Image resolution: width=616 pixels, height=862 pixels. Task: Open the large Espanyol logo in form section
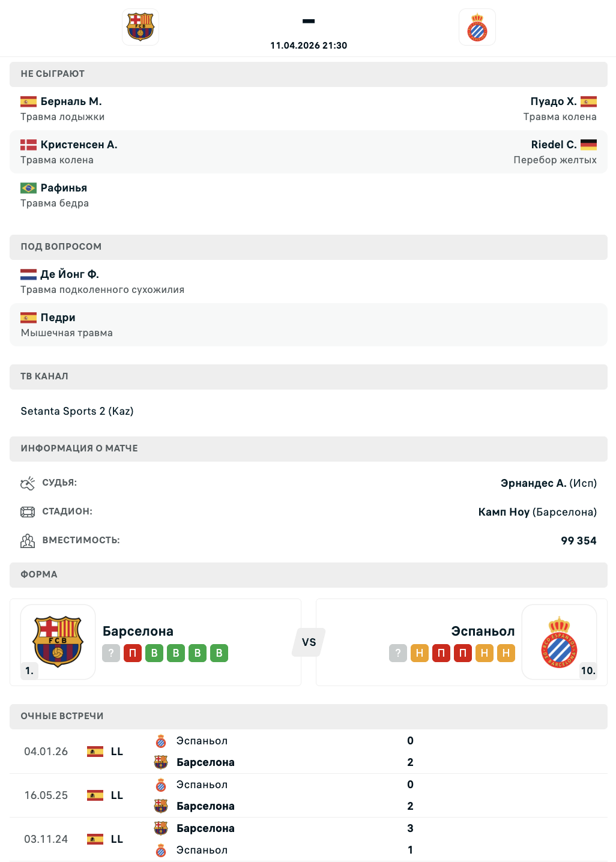pos(559,642)
